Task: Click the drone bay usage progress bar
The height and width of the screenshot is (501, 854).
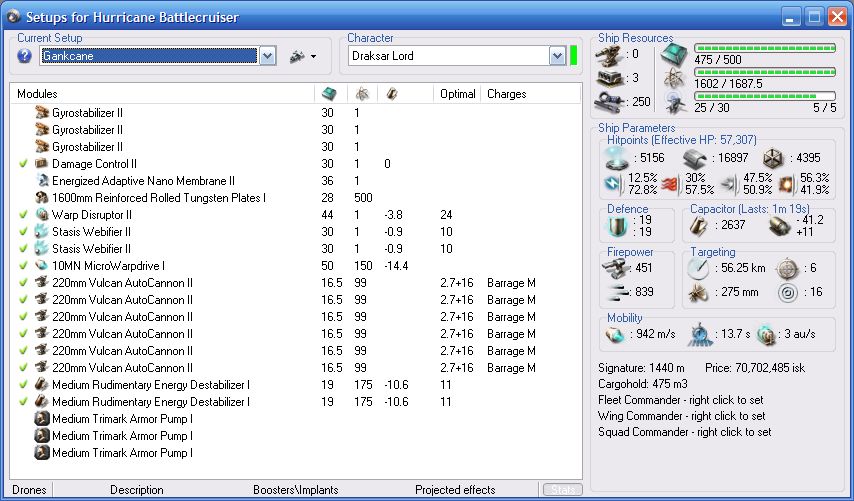Action: pos(765,96)
